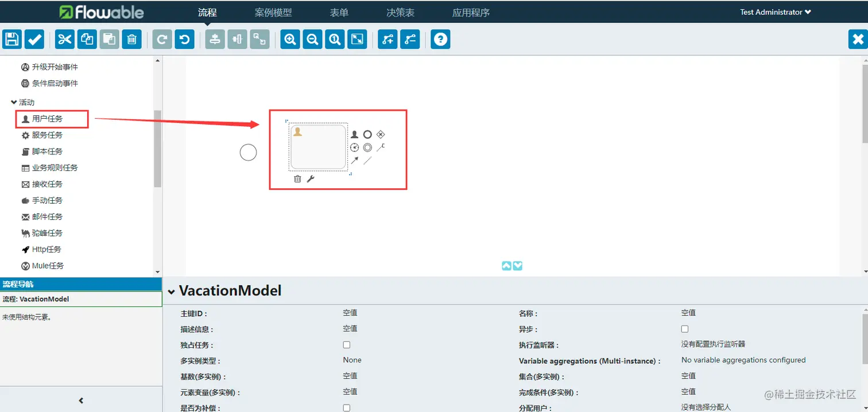Add an end event from quick menu

(367, 134)
